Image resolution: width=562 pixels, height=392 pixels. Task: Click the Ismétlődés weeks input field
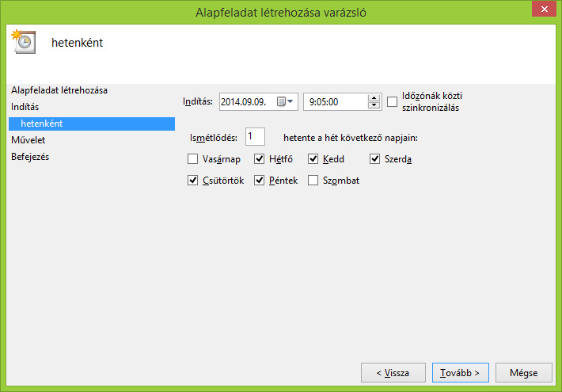pos(255,137)
